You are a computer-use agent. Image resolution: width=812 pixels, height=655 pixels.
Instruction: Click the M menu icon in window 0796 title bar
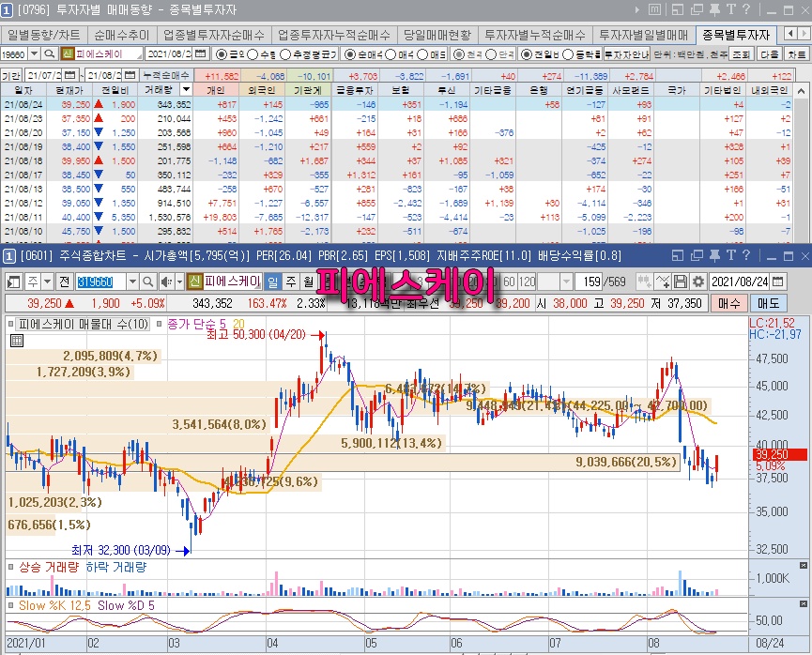click(x=654, y=9)
